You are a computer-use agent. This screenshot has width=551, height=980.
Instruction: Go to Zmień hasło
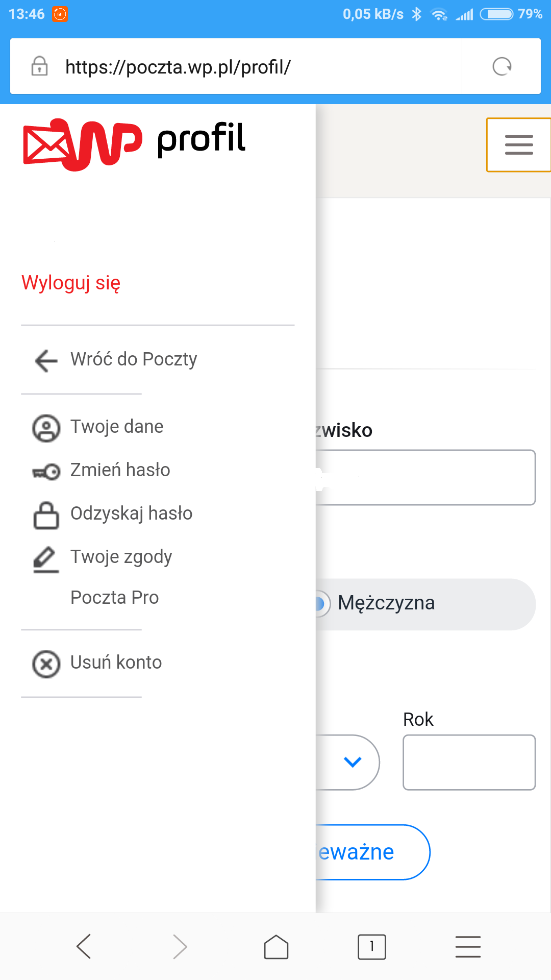(x=120, y=470)
